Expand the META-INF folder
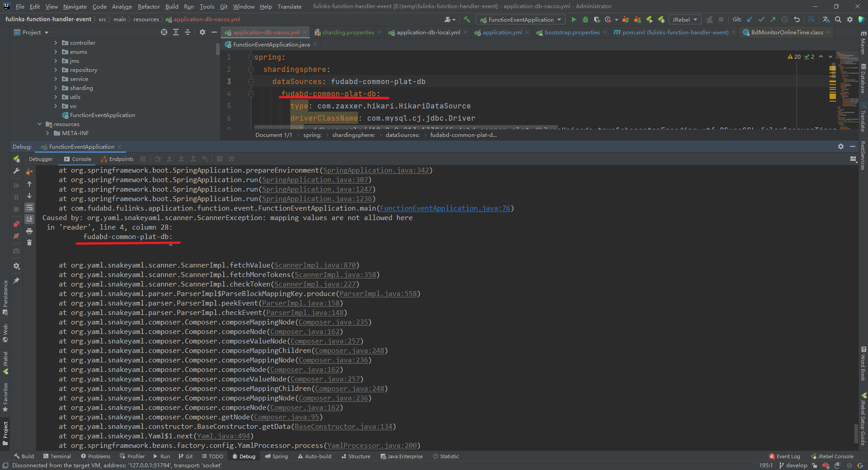 pos(47,133)
